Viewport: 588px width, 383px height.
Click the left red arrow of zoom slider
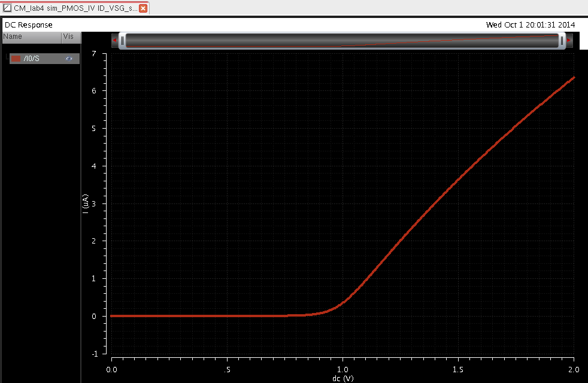point(115,40)
